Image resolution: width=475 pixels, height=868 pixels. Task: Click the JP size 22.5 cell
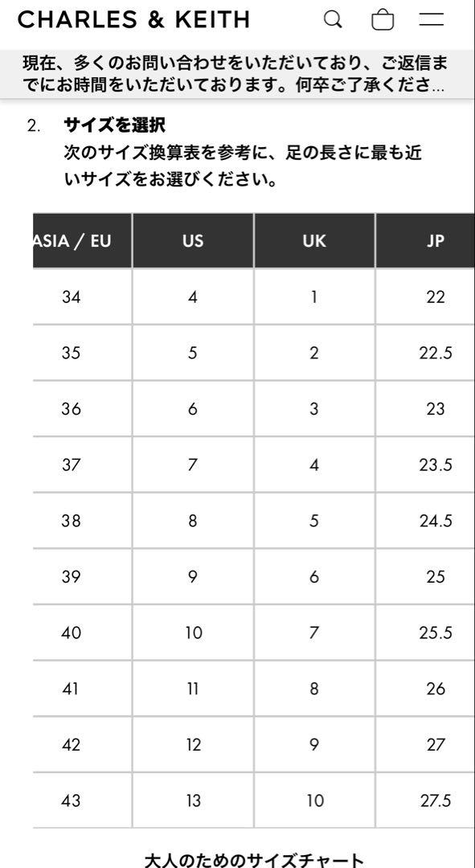(425, 353)
